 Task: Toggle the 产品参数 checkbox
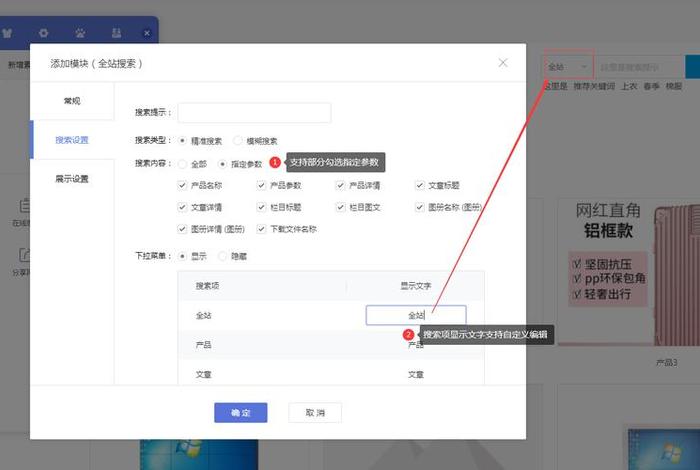tap(261, 185)
